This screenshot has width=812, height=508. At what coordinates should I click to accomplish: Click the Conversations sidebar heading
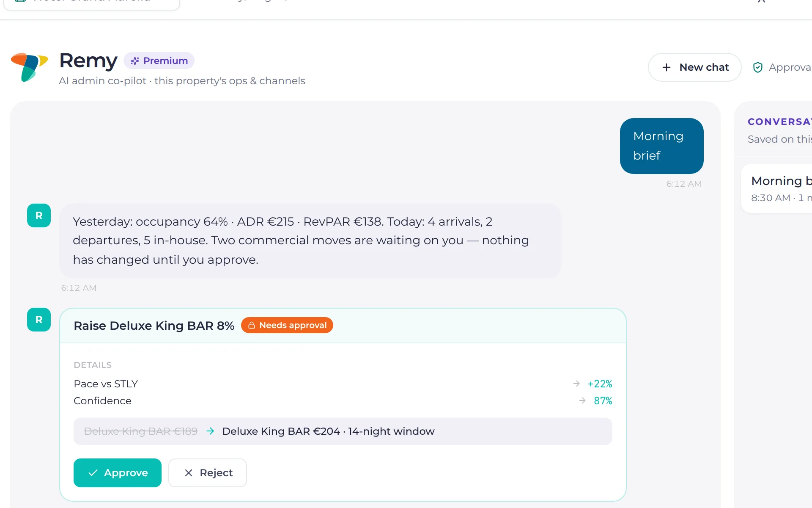coord(779,121)
